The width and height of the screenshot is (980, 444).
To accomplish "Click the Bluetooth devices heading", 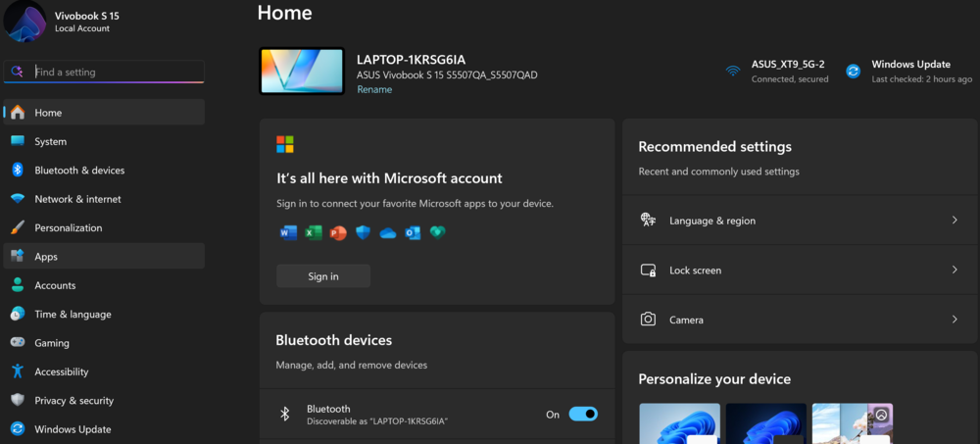I will pyautogui.click(x=334, y=340).
